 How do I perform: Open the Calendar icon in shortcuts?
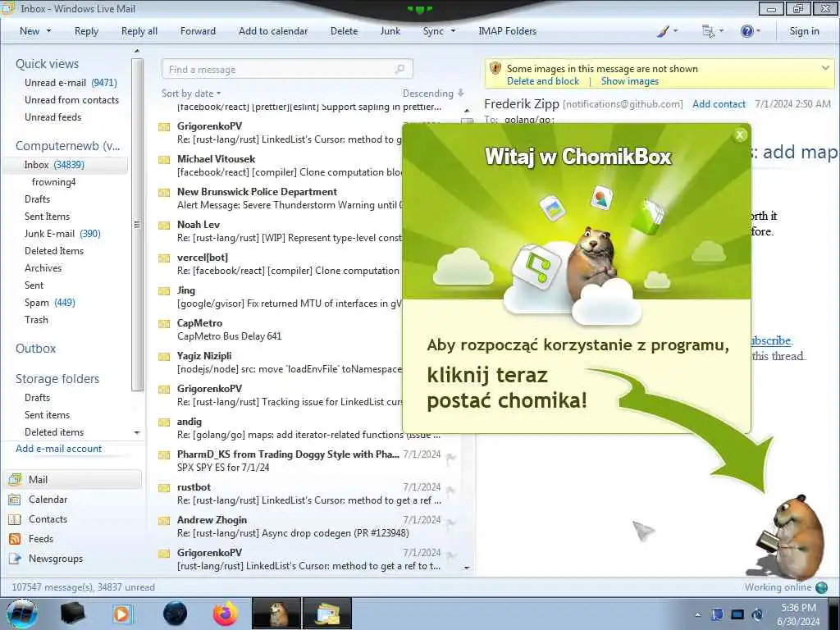(15, 500)
